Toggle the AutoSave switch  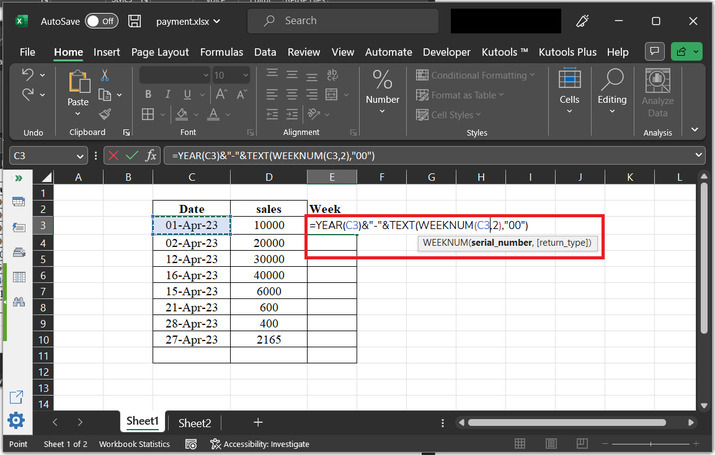[x=99, y=20]
